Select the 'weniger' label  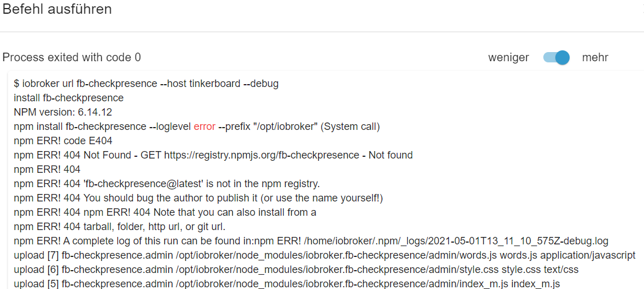click(508, 58)
